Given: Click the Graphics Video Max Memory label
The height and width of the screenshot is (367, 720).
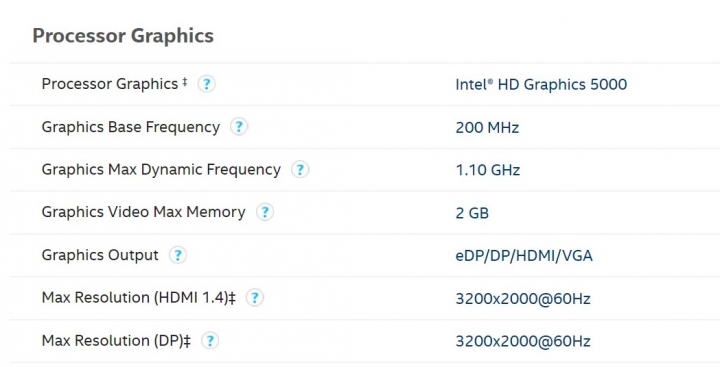Looking at the screenshot, I should [x=144, y=212].
